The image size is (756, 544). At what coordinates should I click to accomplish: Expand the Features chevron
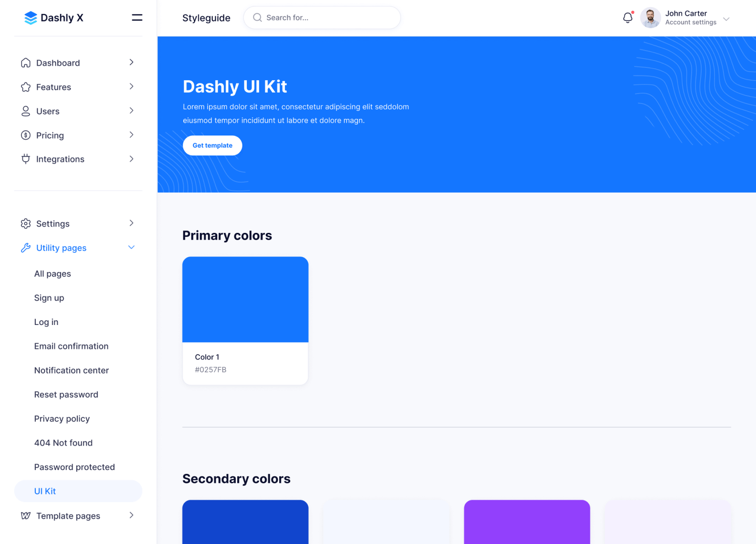(131, 86)
